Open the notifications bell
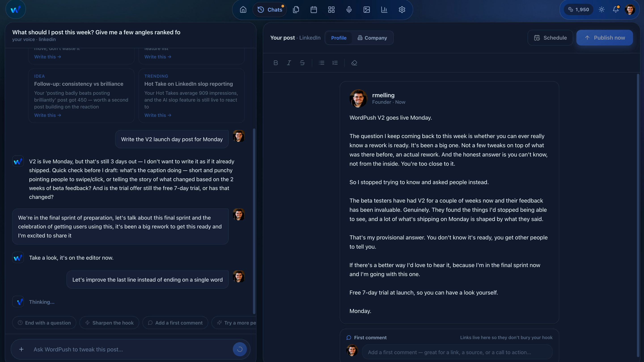 616,9
